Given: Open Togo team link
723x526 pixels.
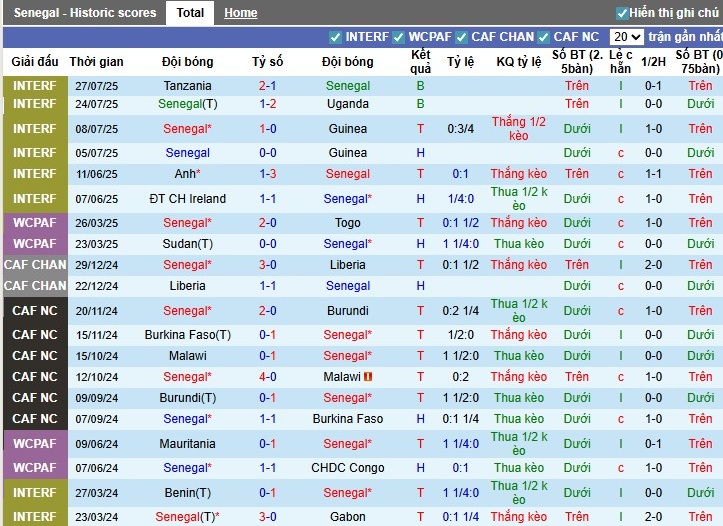Looking at the screenshot, I should [348, 223].
